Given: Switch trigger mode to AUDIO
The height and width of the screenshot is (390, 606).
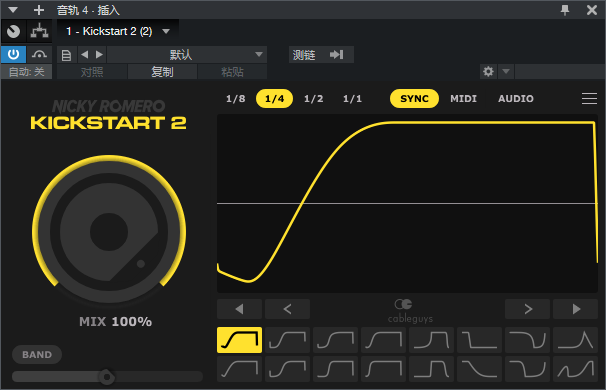Looking at the screenshot, I should pos(516,99).
